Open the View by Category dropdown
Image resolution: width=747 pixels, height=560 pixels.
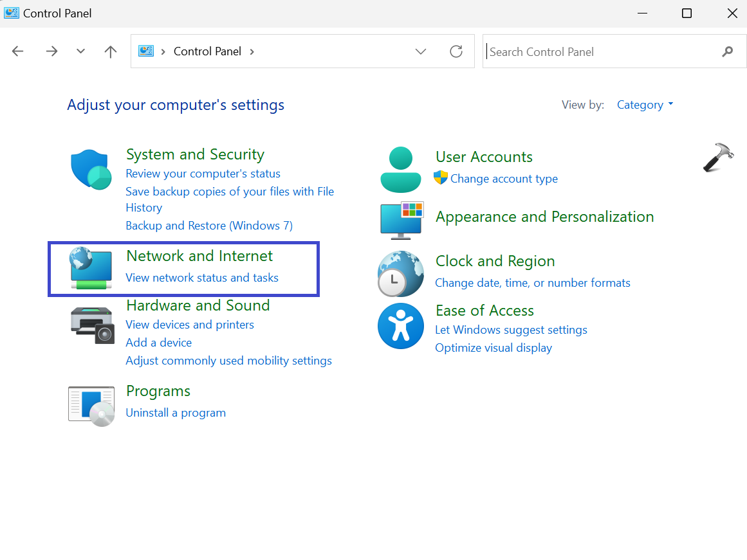[645, 105]
